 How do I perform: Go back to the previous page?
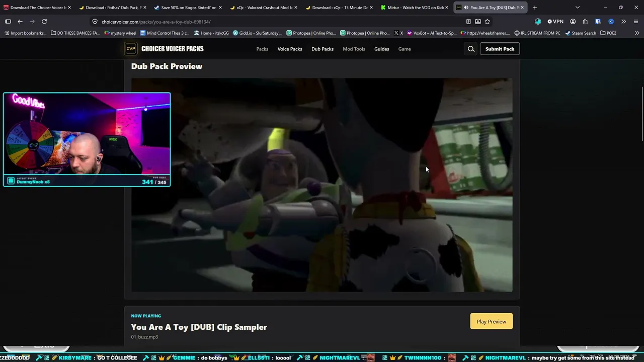[x=20, y=22]
